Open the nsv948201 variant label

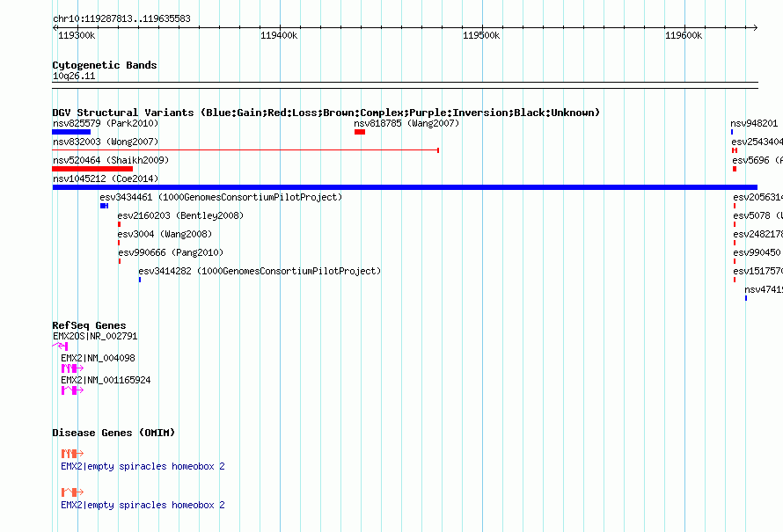click(x=754, y=123)
